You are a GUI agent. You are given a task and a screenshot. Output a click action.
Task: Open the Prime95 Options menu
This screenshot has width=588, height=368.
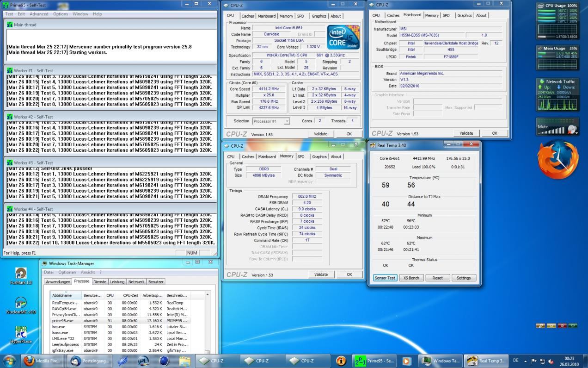61,14
